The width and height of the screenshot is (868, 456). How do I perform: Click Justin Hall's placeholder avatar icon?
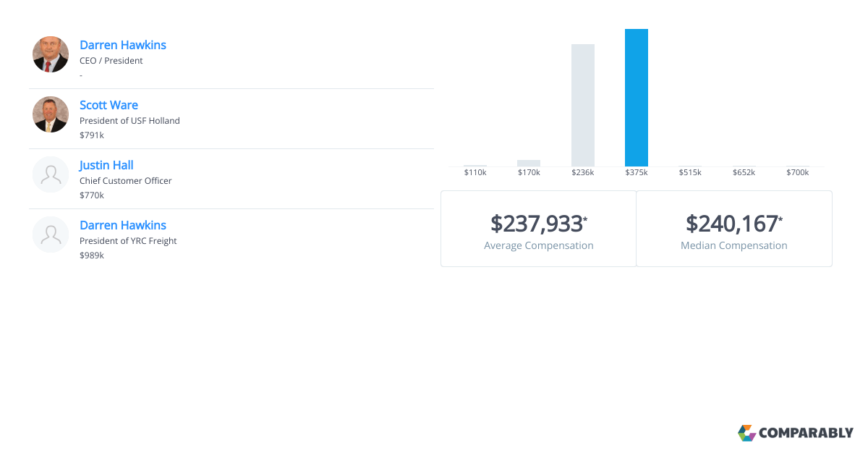(51, 174)
